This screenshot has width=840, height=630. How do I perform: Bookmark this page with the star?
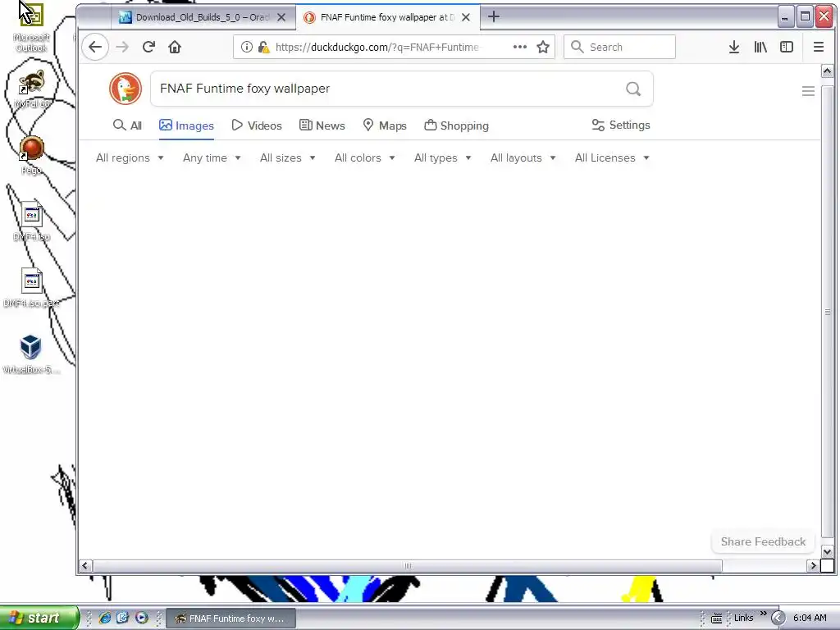(543, 47)
